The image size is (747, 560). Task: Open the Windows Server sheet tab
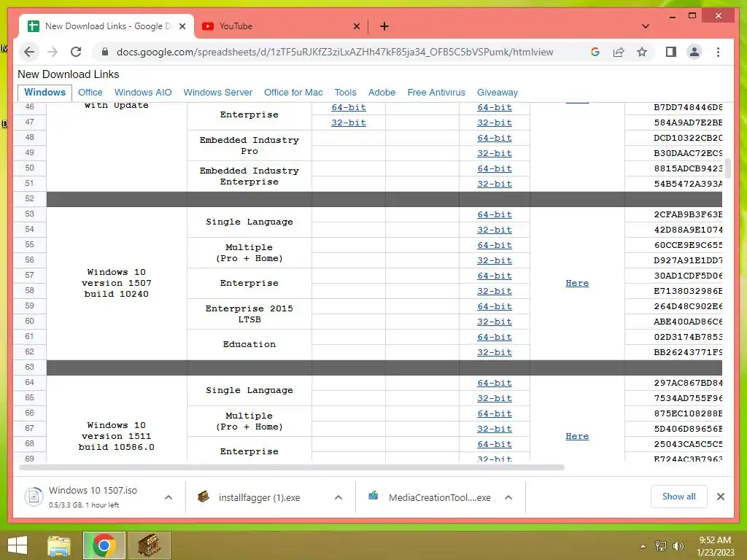pyautogui.click(x=217, y=93)
